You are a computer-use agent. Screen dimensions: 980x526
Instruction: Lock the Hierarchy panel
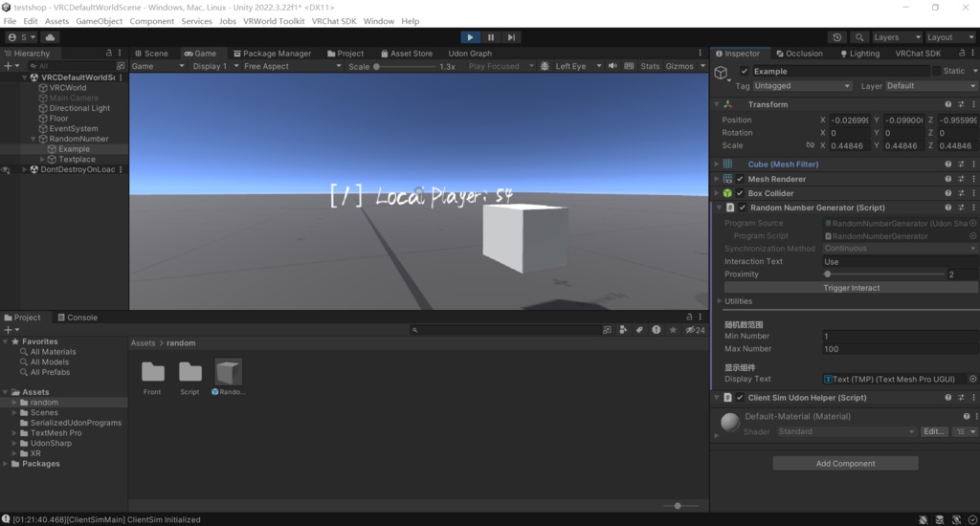pyautogui.click(x=109, y=54)
